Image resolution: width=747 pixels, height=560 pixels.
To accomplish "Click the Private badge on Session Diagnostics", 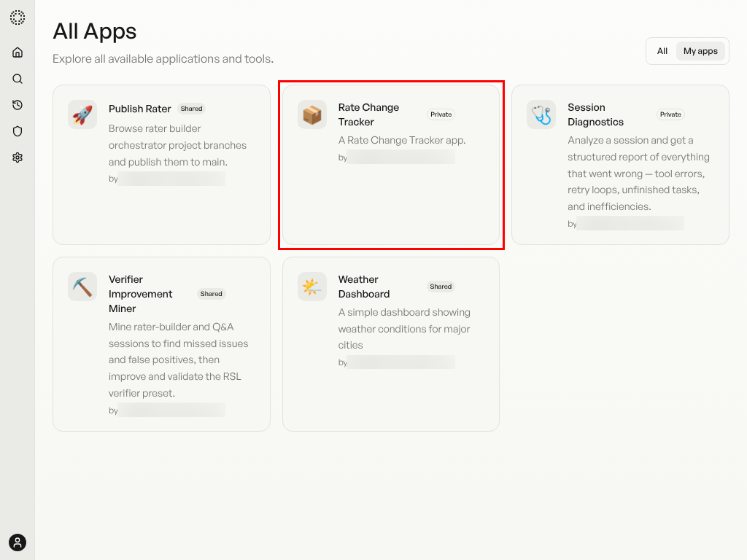I will [x=670, y=114].
